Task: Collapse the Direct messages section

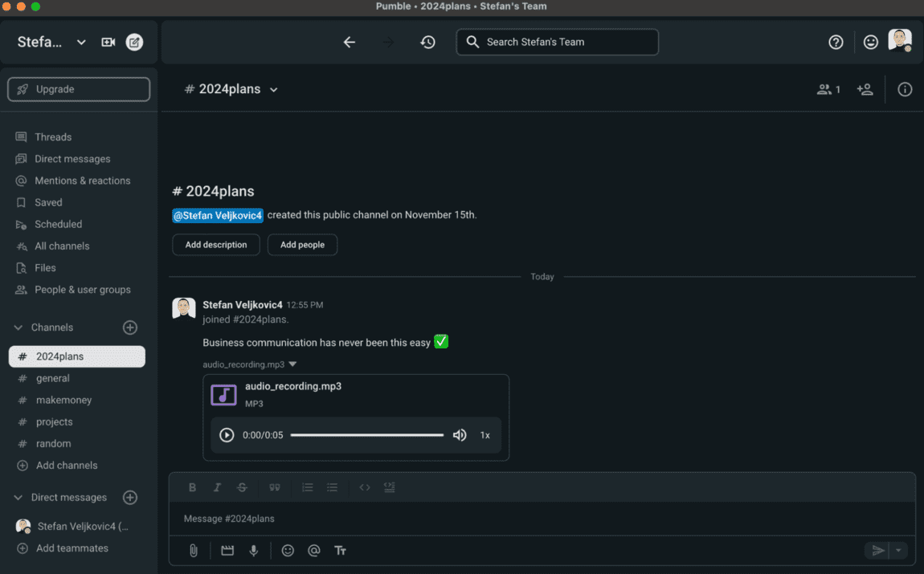Action: [x=18, y=498]
